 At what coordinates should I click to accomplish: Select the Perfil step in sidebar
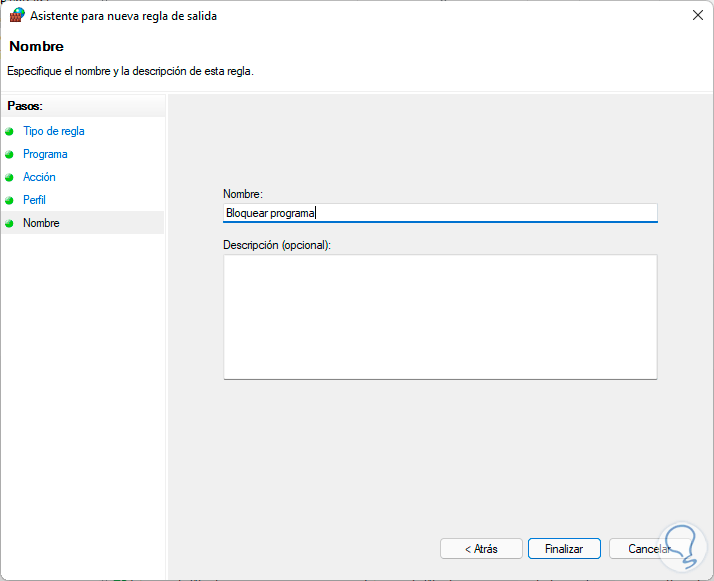pyautogui.click(x=34, y=200)
